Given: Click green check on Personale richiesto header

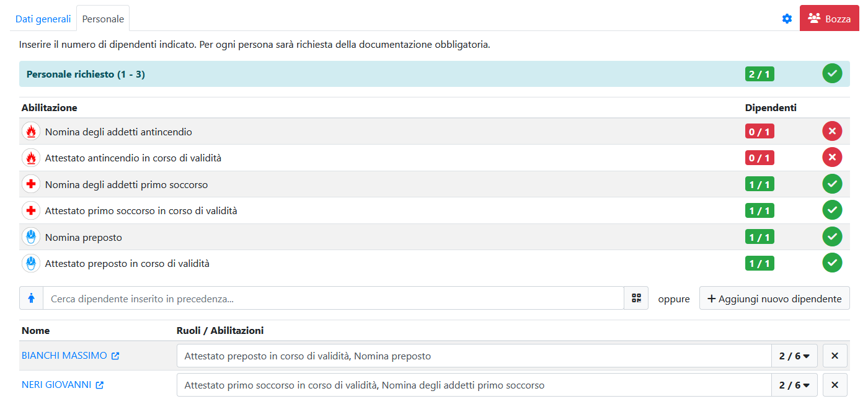Looking at the screenshot, I should (832, 74).
